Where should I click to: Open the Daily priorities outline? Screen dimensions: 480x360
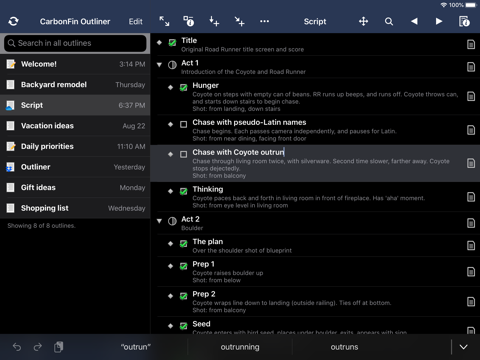[75, 146]
